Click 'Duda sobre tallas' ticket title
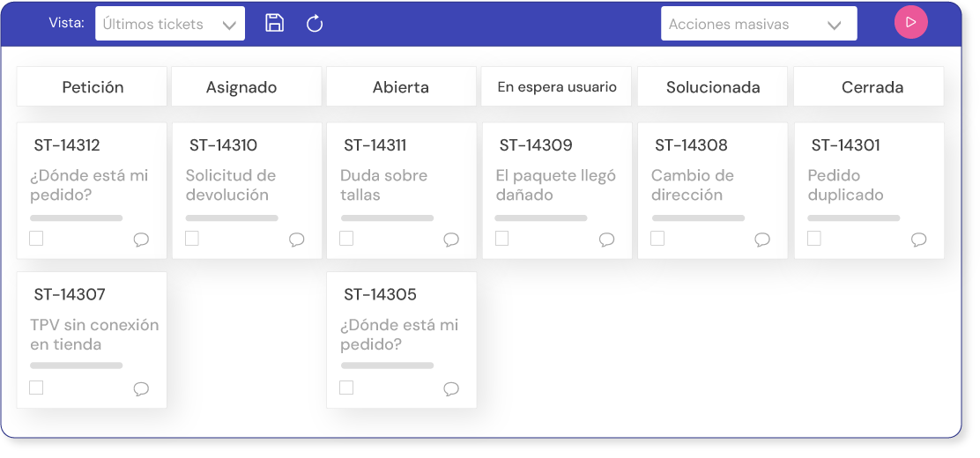The image size is (980, 458). (383, 185)
